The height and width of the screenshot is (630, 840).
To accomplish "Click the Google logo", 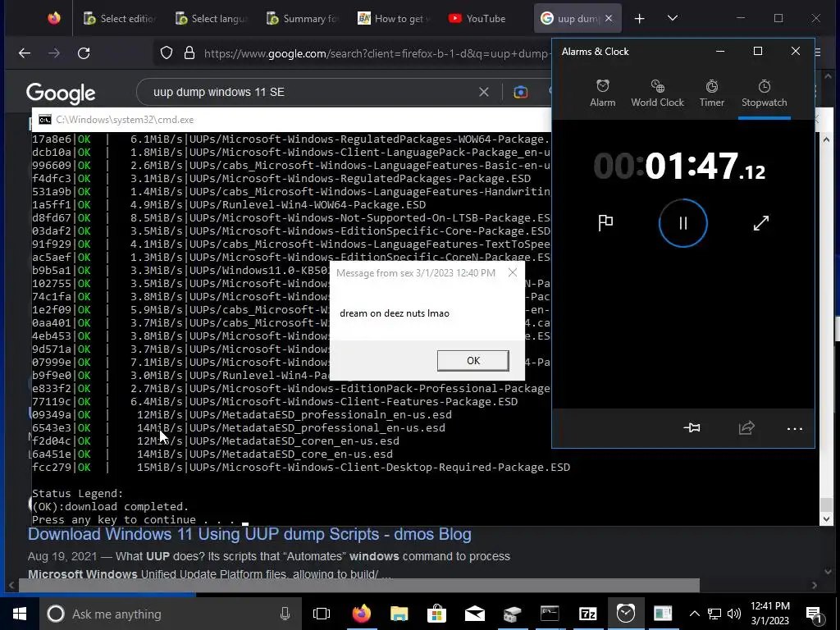I will pyautogui.click(x=61, y=93).
